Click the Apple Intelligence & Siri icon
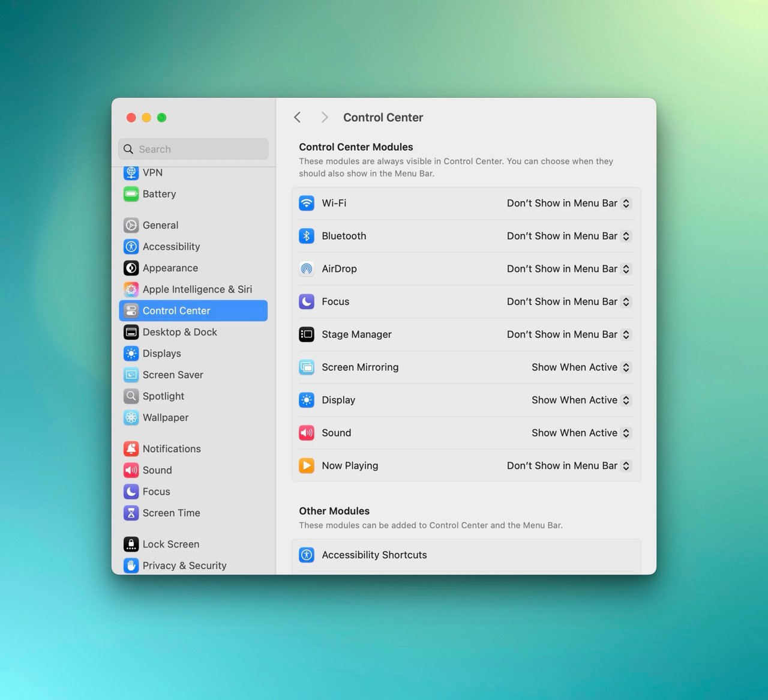 pos(131,289)
